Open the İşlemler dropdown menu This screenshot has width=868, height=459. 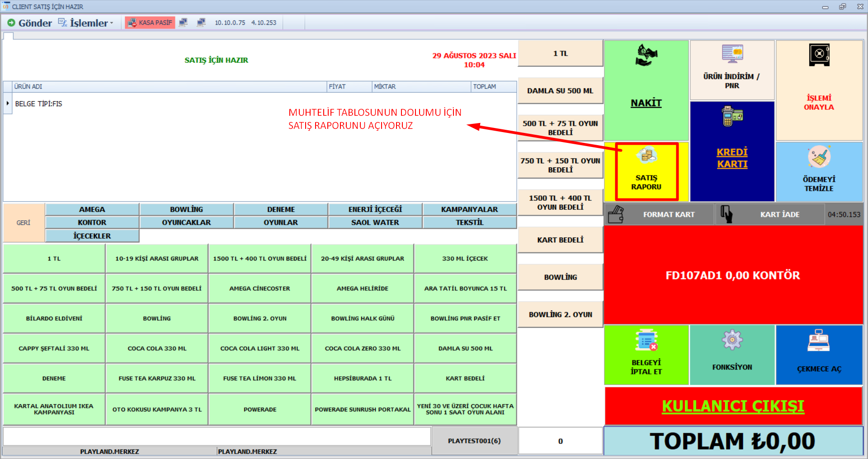click(86, 23)
